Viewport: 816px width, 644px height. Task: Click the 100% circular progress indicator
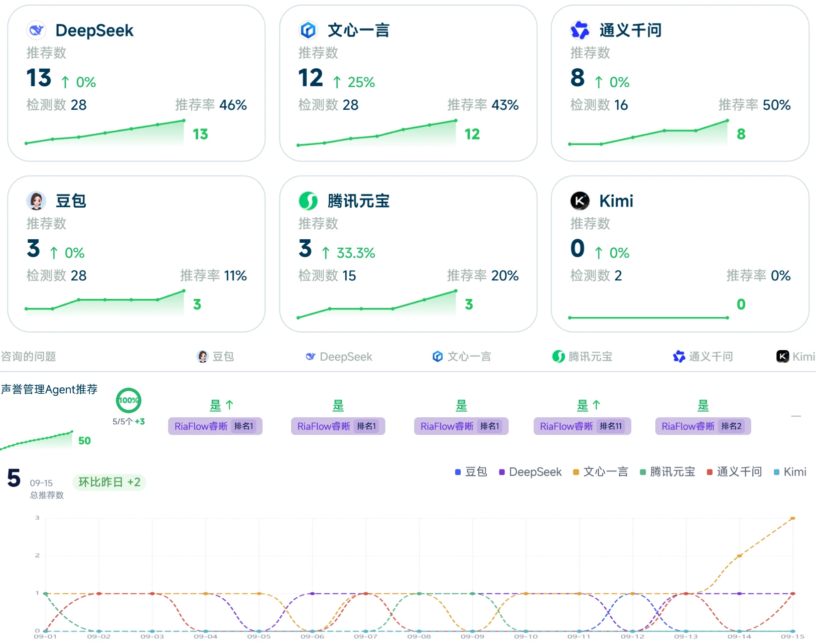[x=128, y=400]
